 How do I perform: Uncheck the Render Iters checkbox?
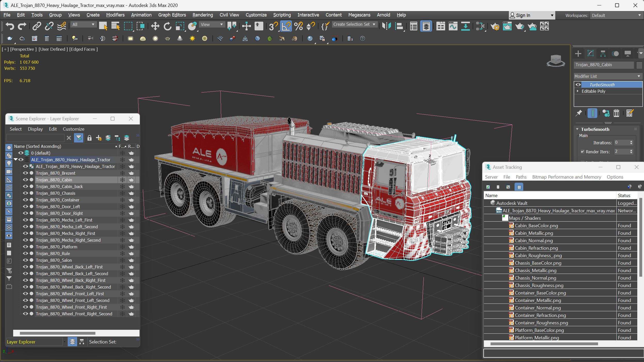(582, 152)
